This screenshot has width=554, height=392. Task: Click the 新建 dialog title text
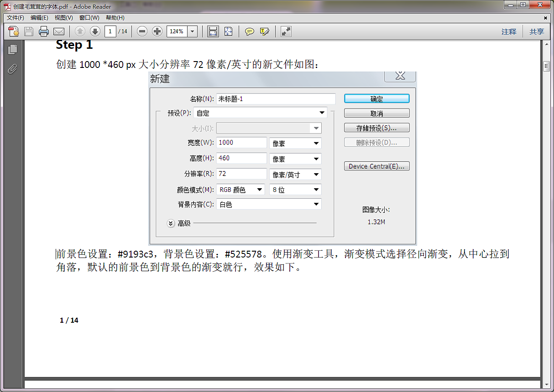160,79
